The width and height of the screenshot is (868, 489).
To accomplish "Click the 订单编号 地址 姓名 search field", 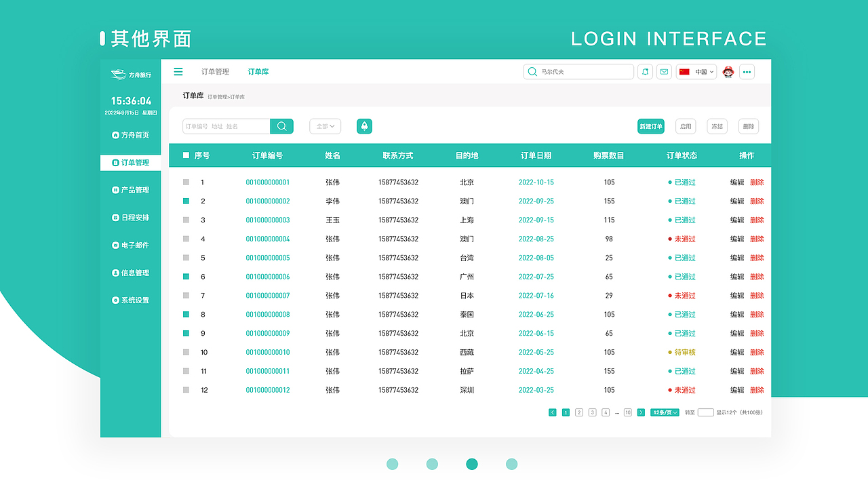I will (x=226, y=126).
